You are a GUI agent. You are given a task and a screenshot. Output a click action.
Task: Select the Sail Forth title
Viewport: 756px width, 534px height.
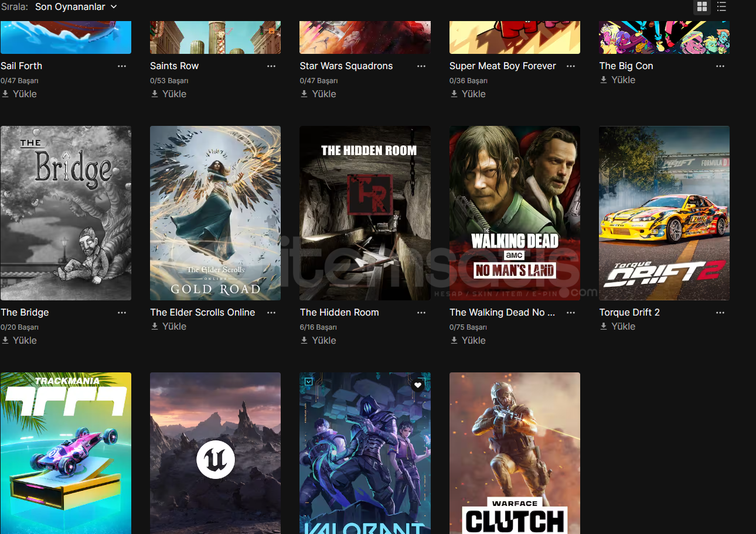point(22,66)
